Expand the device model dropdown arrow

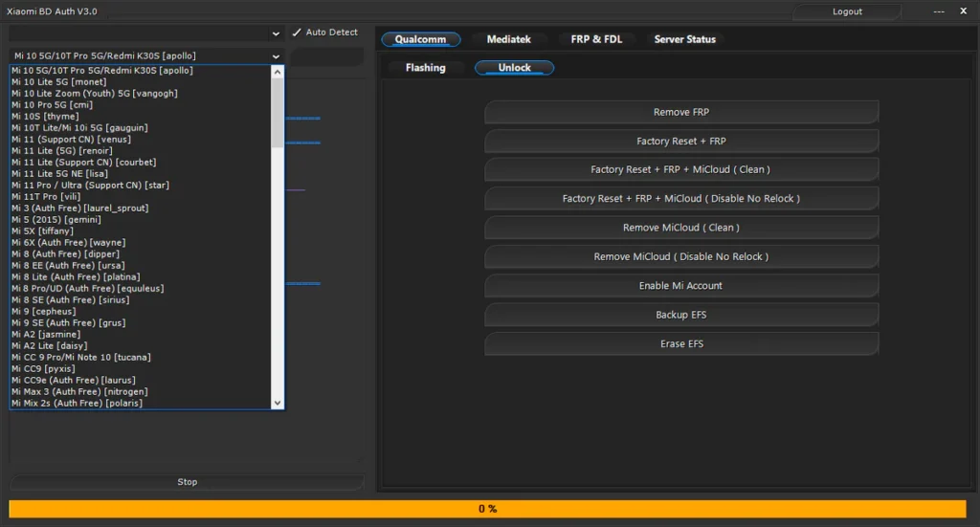pyautogui.click(x=276, y=56)
